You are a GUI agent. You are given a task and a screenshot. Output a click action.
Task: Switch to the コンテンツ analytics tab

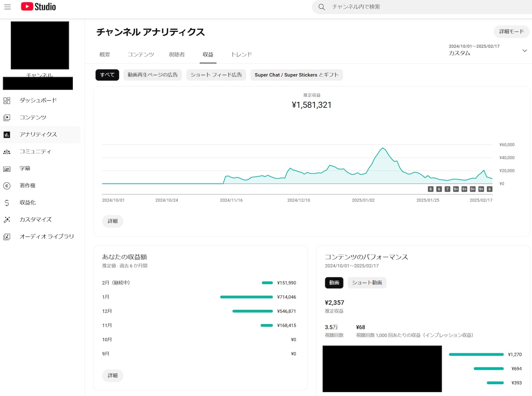tap(140, 54)
